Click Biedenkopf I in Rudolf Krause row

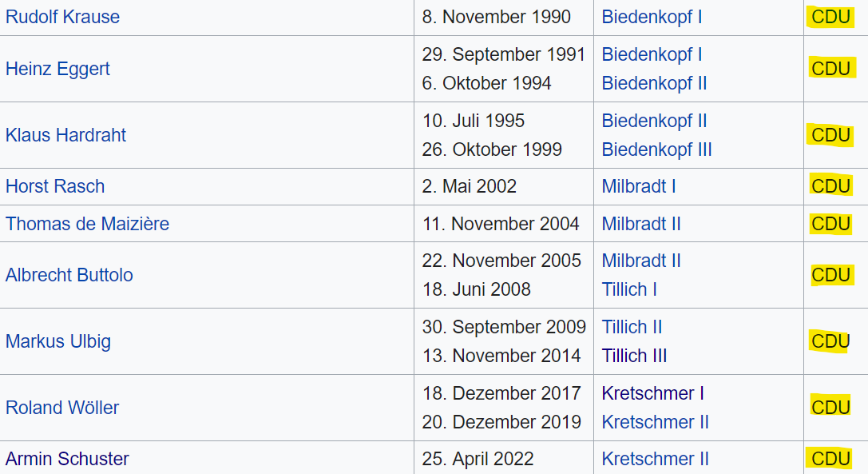coord(652,18)
